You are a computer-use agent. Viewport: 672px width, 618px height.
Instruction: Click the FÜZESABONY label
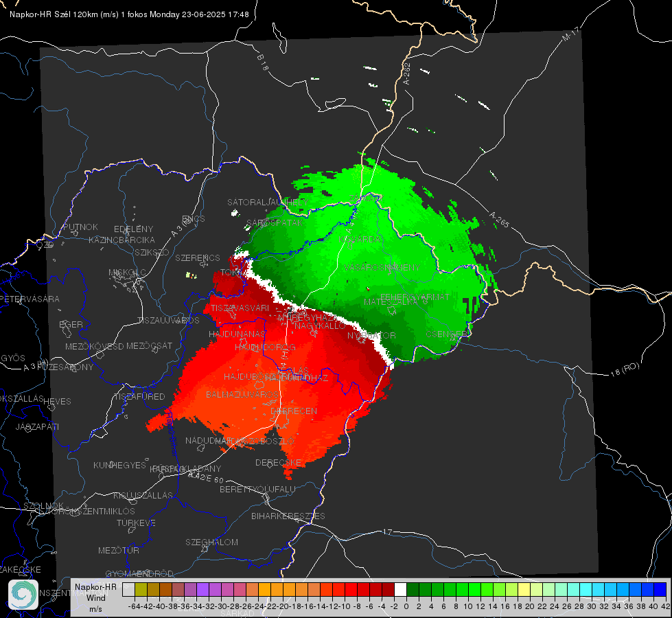65,367
